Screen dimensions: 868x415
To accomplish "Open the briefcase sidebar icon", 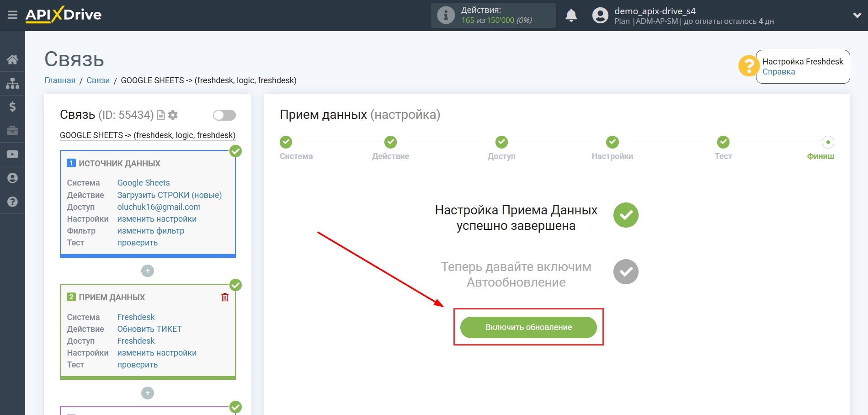I will pos(12,131).
